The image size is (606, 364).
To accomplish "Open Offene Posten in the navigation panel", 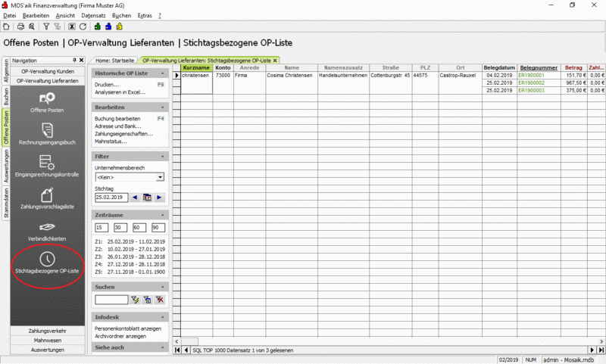I will pos(47,102).
